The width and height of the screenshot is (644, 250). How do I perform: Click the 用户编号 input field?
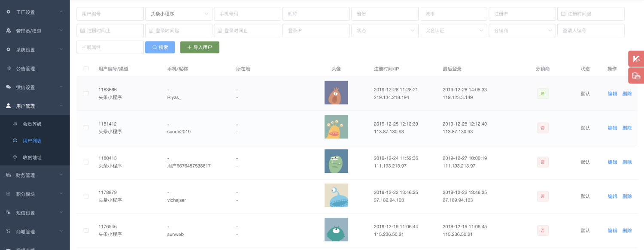pos(110,14)
